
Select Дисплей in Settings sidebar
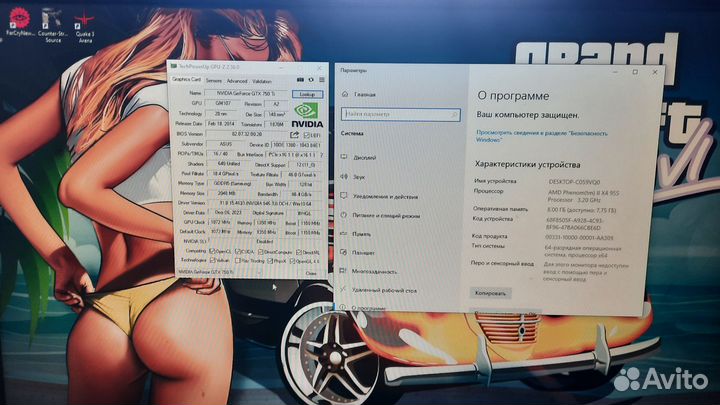(x=365, y=158)
